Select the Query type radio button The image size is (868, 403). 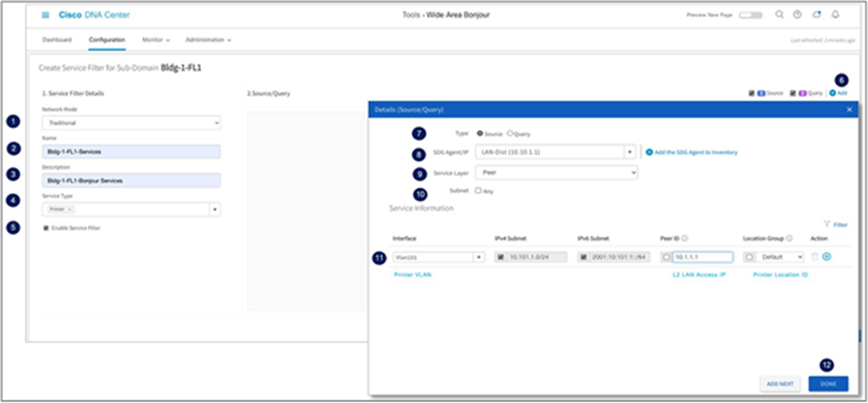[510, 134]
